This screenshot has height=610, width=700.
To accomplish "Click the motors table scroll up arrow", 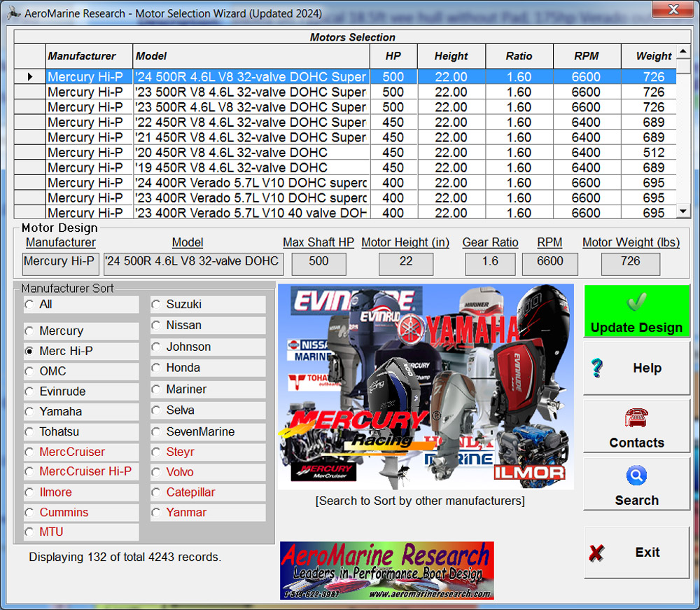I will pos(683,51).
